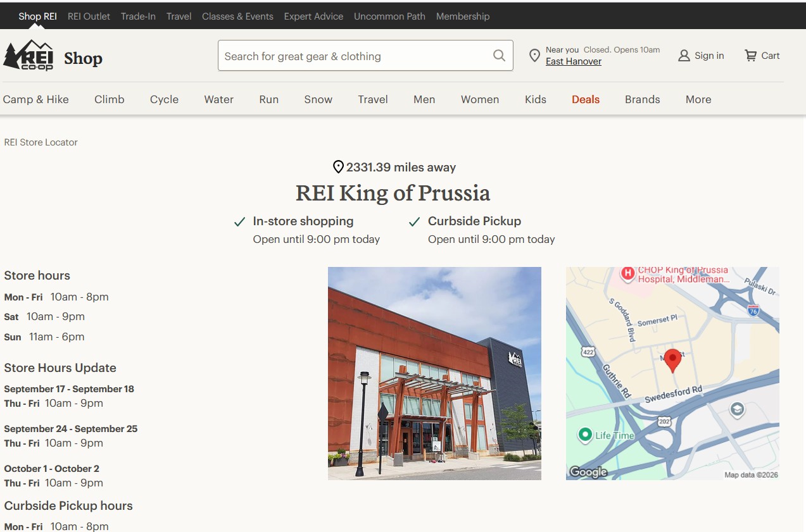806x532 pixels.
Task: Open the Snow category
Action: (318, 99)
